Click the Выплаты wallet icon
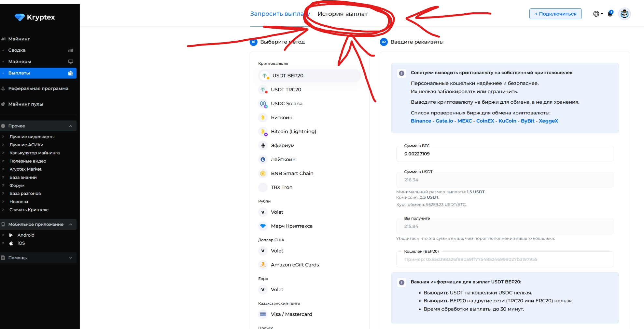644x329 pixels. (x=71, y=73)
